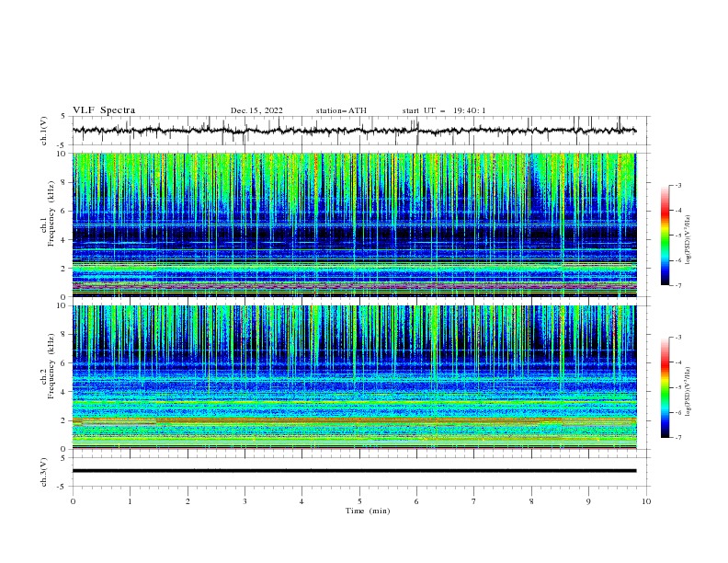
Task: Click the 'ch.2 Frequency (kHz)' axis label
Action: [48, 365]
